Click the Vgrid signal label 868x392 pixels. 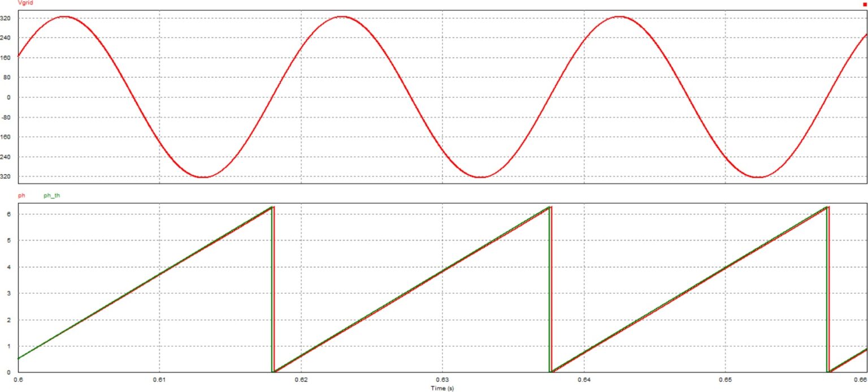[27, 3]
